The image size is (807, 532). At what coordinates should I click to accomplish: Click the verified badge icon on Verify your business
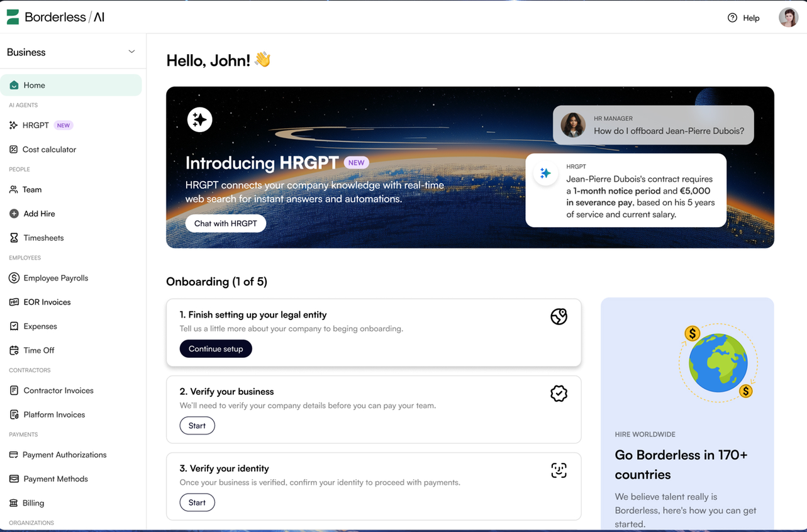(x=559, y=394)
